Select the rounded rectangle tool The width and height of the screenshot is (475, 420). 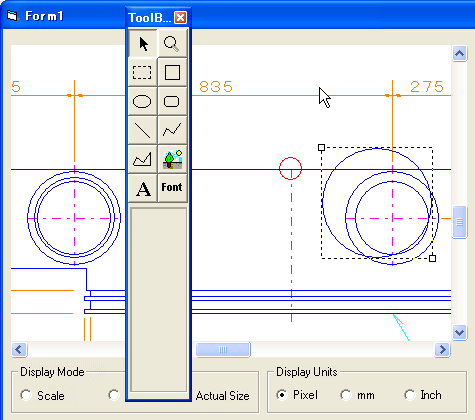click(x=172, y=101)
